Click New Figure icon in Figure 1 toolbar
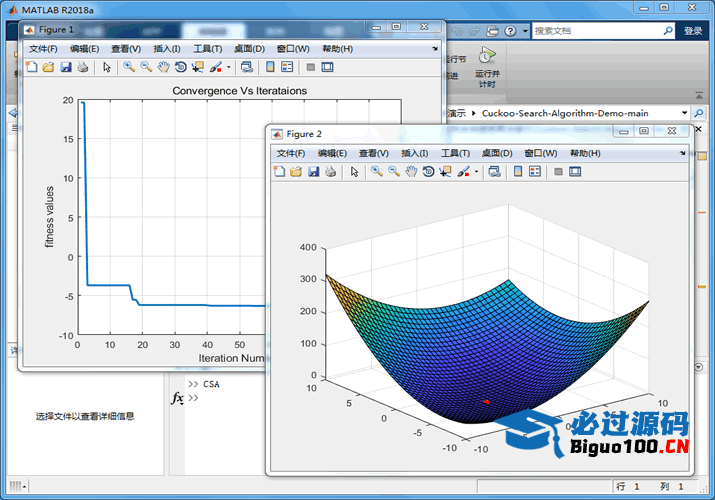The height and width of the screenshot is (500, 715). click(x=31, y=67)
